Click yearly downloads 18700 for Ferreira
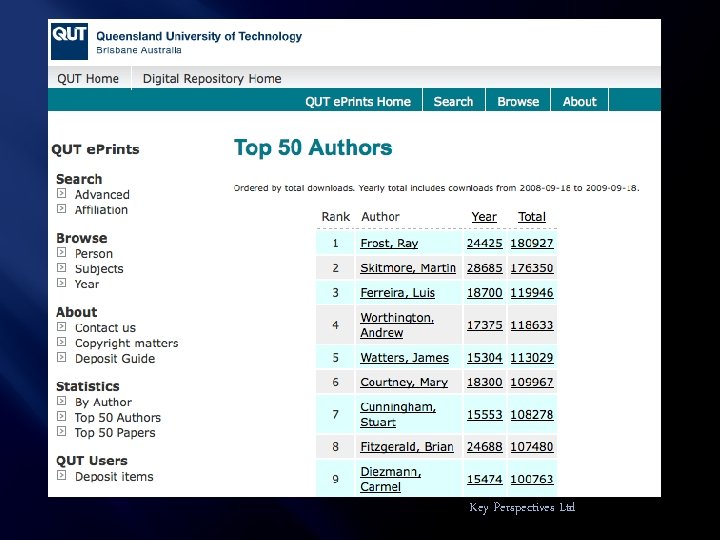This screenshot has width=720, height=540. click(x=484, y=293)
